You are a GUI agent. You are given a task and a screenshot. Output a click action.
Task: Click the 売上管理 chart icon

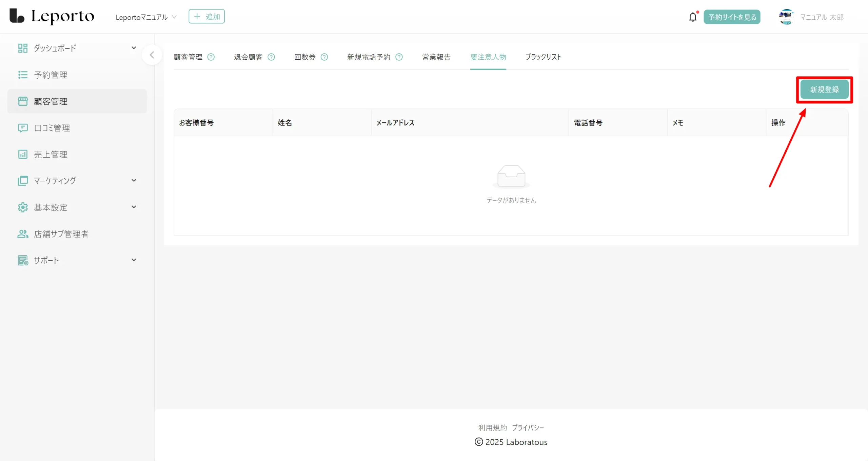tap(23, 155)
